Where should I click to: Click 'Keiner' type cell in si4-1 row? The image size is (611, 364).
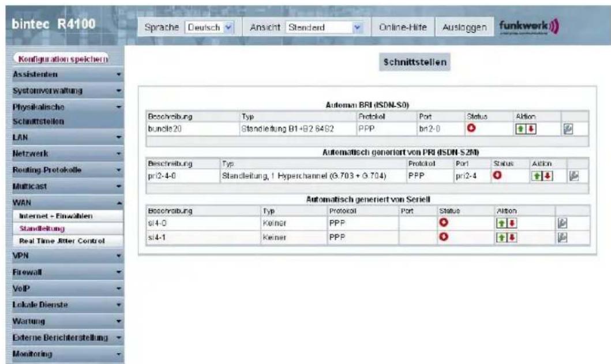click(x=294, y=237)
